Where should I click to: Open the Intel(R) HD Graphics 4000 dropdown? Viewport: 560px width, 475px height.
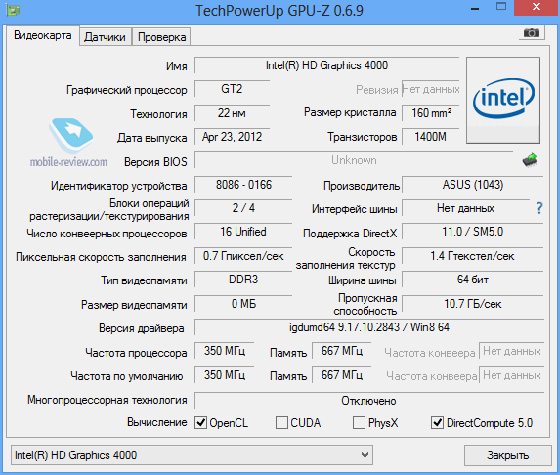tap(192, 455)
